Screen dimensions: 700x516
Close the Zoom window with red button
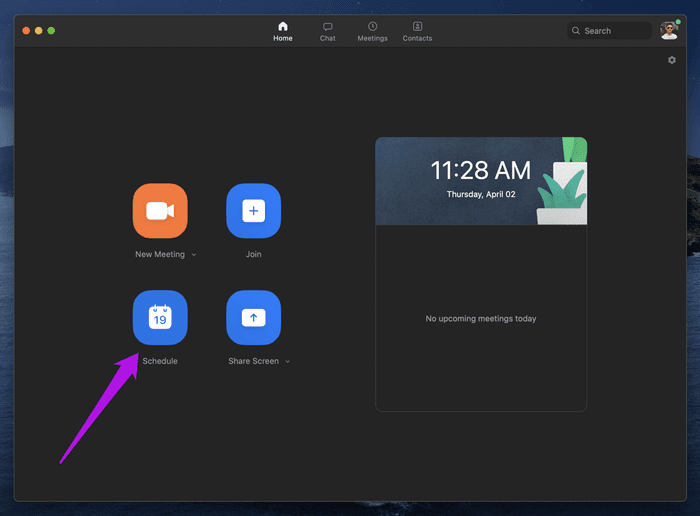(26, 30)
